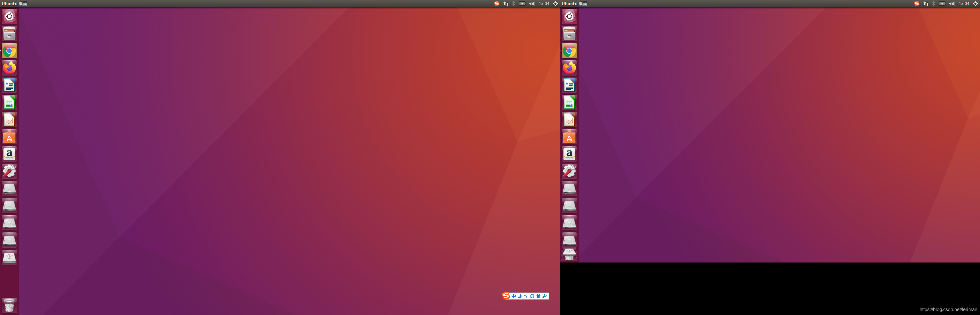Open LibreOffice Writer in right screen launcher

pyautogui.click(x=569, y=85)
